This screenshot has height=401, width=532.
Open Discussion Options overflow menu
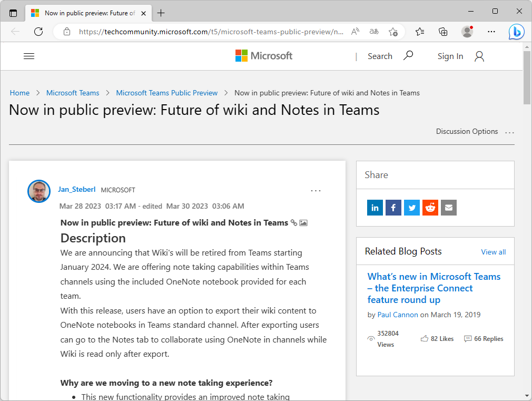tap(509, 133)
